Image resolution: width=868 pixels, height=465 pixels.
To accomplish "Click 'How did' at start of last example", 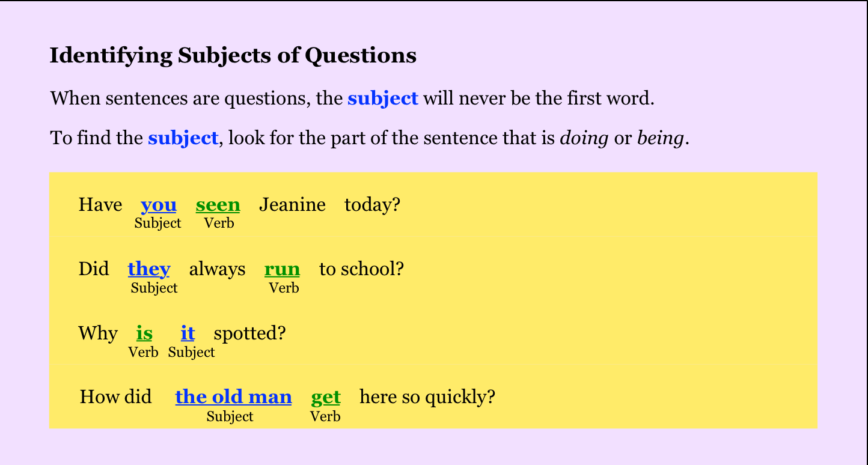I will [x=115, y=397].
